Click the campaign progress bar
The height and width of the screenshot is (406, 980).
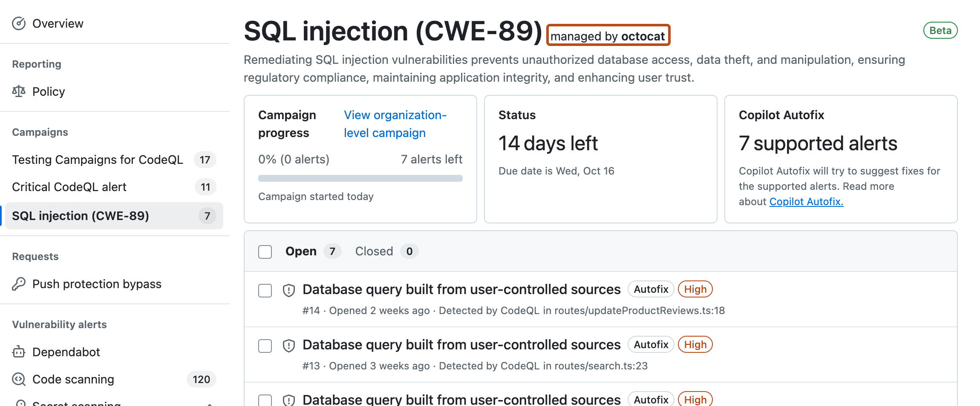click(x=360, y=178)
